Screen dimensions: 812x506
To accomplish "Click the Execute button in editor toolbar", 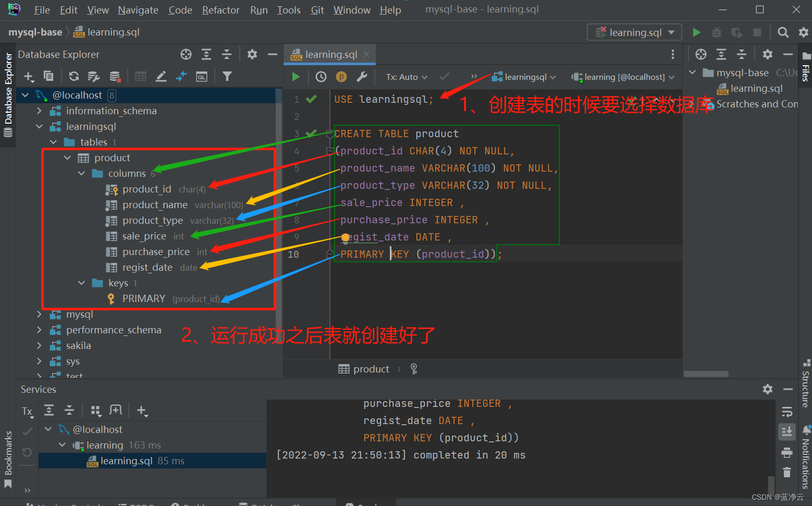I will coord(296,77).
